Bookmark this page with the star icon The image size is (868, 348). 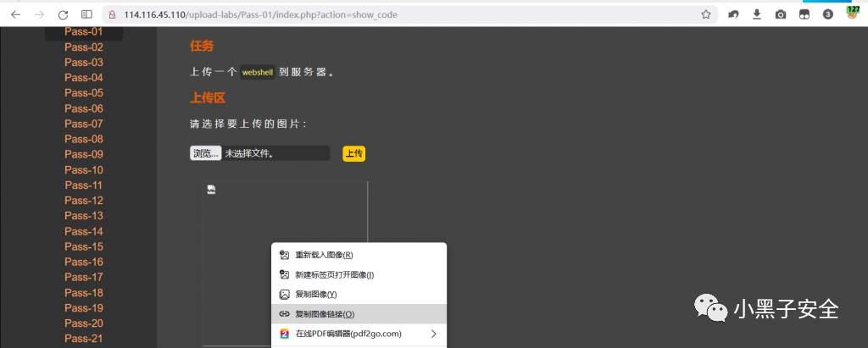[705, 14]
